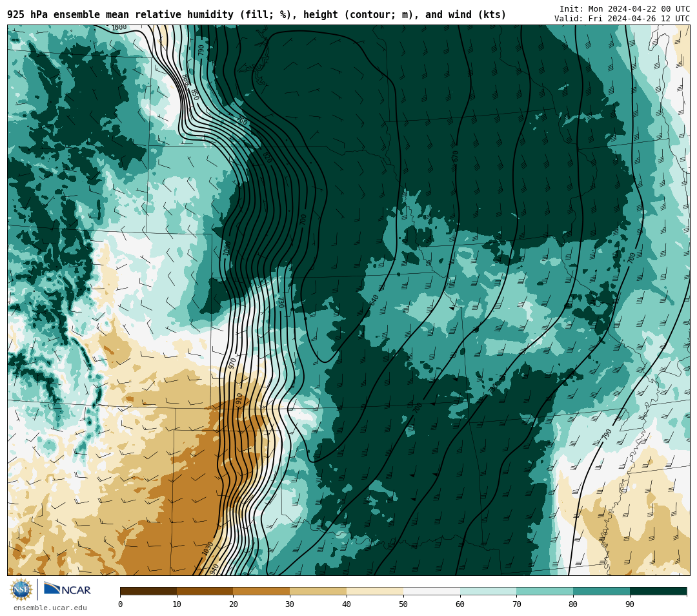The image size is (697, 616).
Task: Select the 20-30 orange-brown color swatch
Action: coord(261,591)
